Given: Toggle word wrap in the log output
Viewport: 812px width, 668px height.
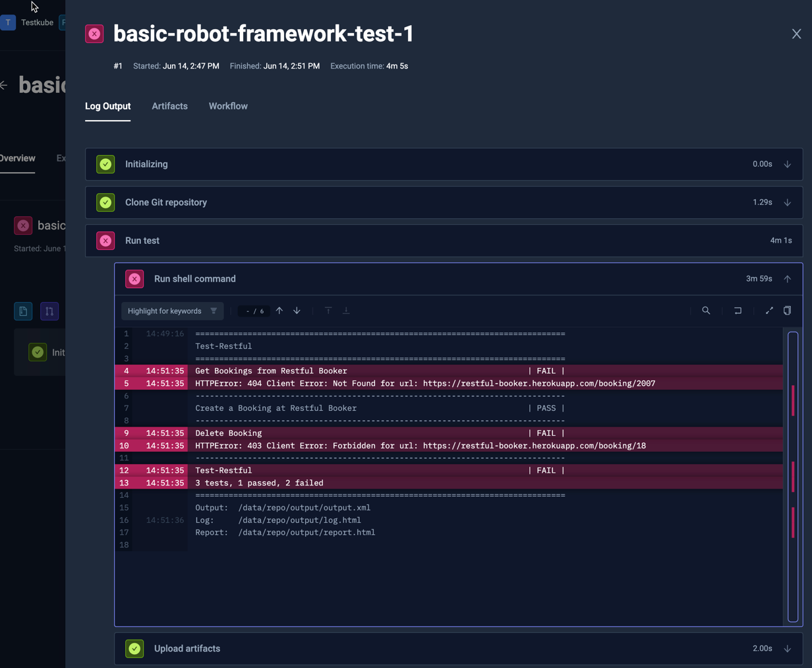Looking at the screenshot, I should pyautogui.click(x=738, y=311).
